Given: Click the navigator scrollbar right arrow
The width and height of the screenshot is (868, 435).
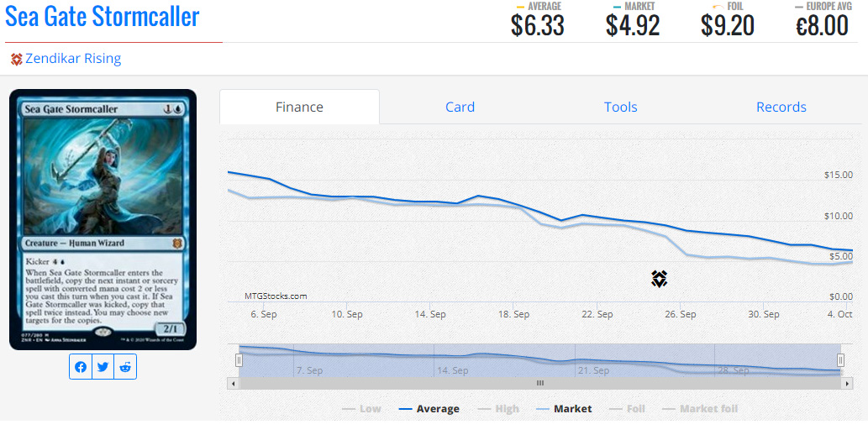Looking at the screenshot, I should point(847,383).
